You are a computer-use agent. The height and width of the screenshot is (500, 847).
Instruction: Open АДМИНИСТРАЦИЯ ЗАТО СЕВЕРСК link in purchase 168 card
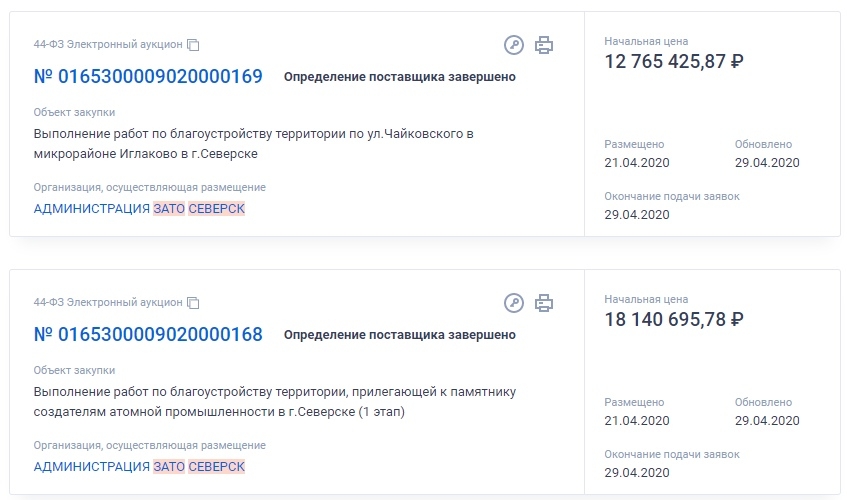pyautogui.click(x=139, y=467)
